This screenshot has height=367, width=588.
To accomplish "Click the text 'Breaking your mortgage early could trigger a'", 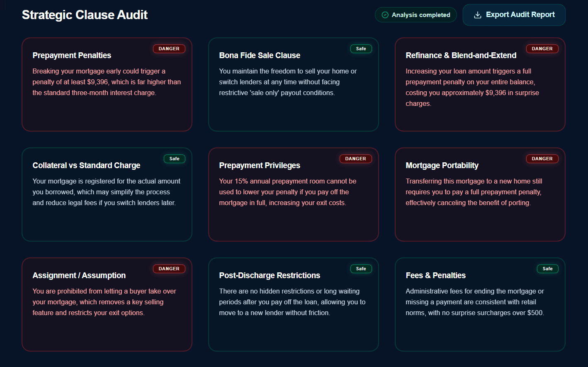I will tap(99, 71).
